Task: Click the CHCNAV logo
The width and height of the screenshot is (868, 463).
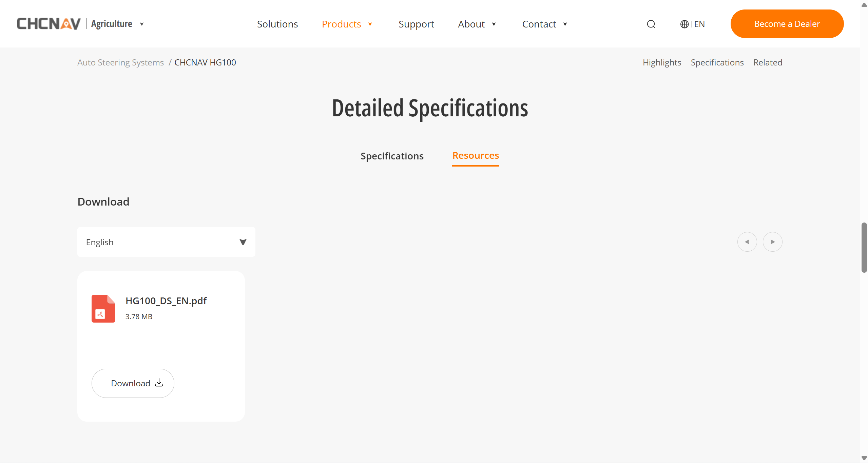Action: click(x=49, y=24)
